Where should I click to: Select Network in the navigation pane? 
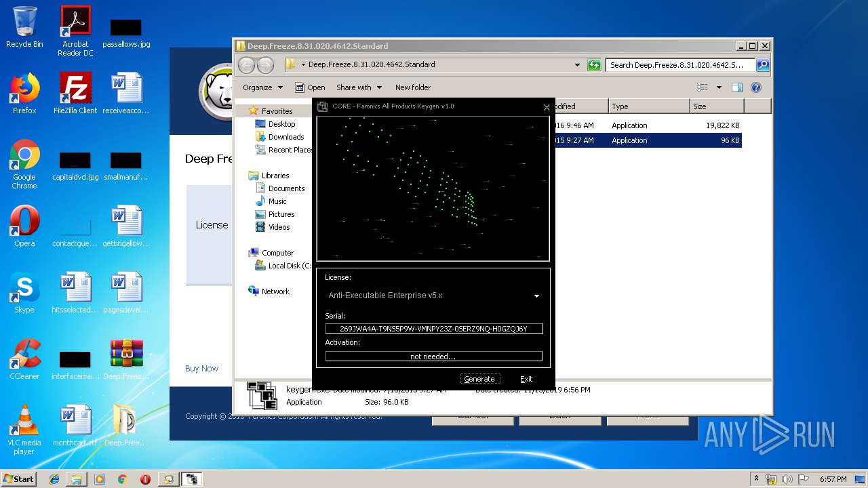[275, 291]
